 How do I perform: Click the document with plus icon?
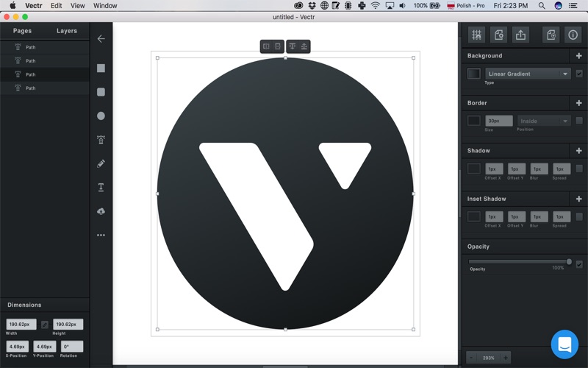pos(551,35)
